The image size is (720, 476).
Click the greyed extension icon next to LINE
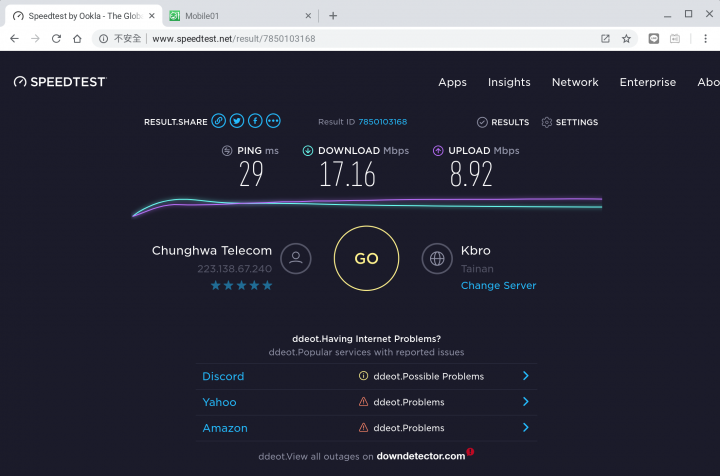[675, 39]
